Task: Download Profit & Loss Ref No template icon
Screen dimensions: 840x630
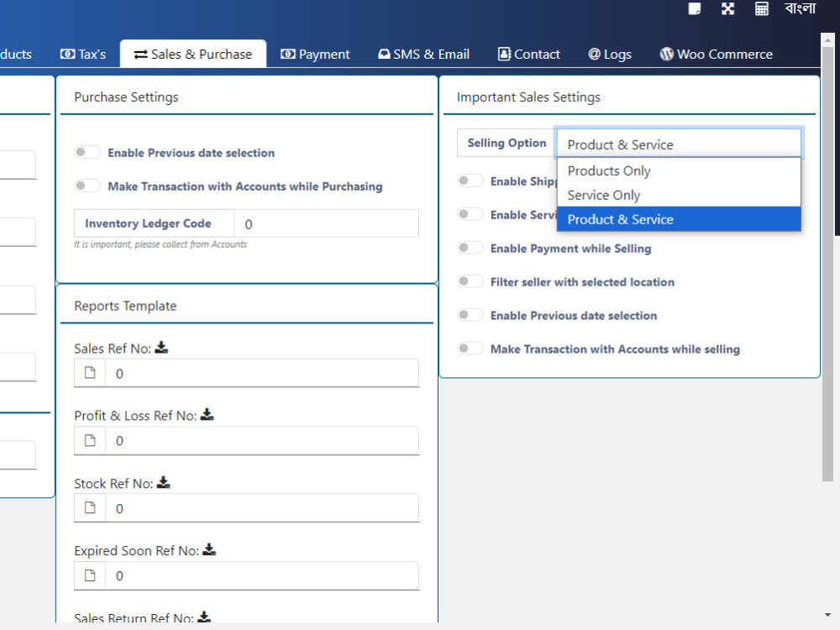Action: [x=207, y=415]
